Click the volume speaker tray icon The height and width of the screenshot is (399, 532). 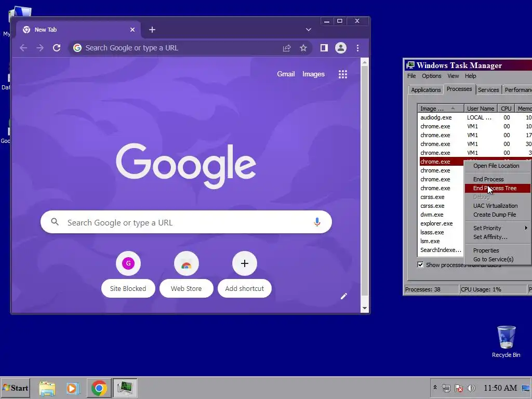(471, 388)
